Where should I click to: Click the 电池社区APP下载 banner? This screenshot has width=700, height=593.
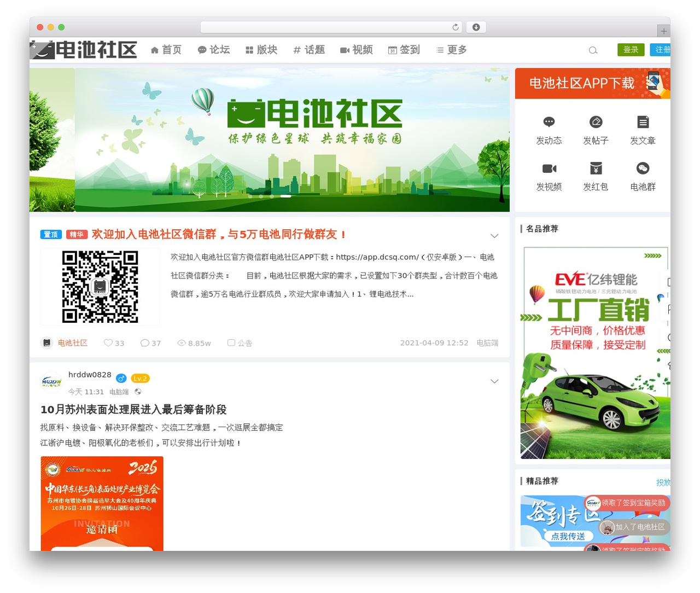click(x=593, y=83)
